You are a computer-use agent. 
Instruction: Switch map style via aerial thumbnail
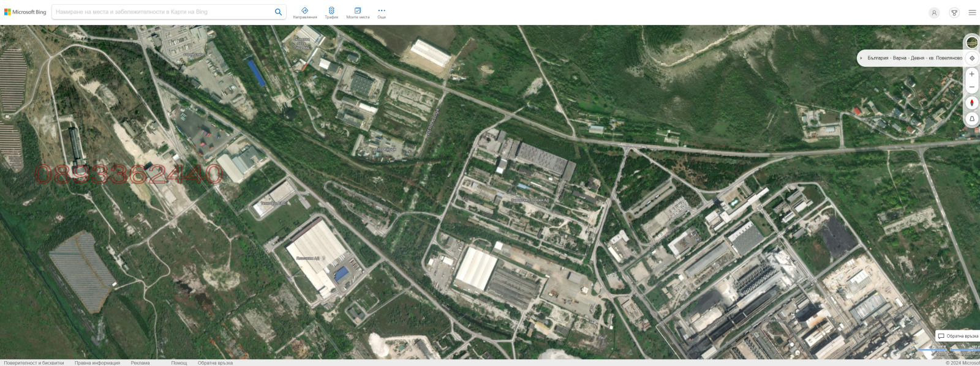click(x=971, y=42)
